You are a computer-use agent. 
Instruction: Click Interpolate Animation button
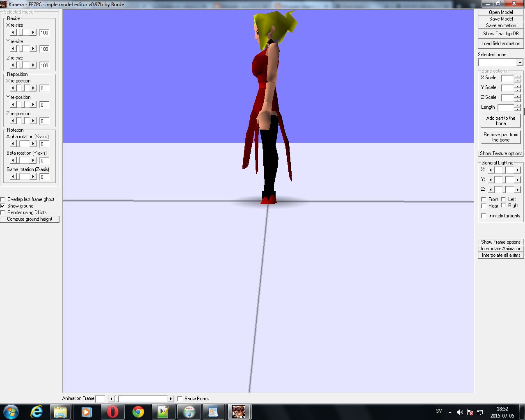(x=501, y=249)
